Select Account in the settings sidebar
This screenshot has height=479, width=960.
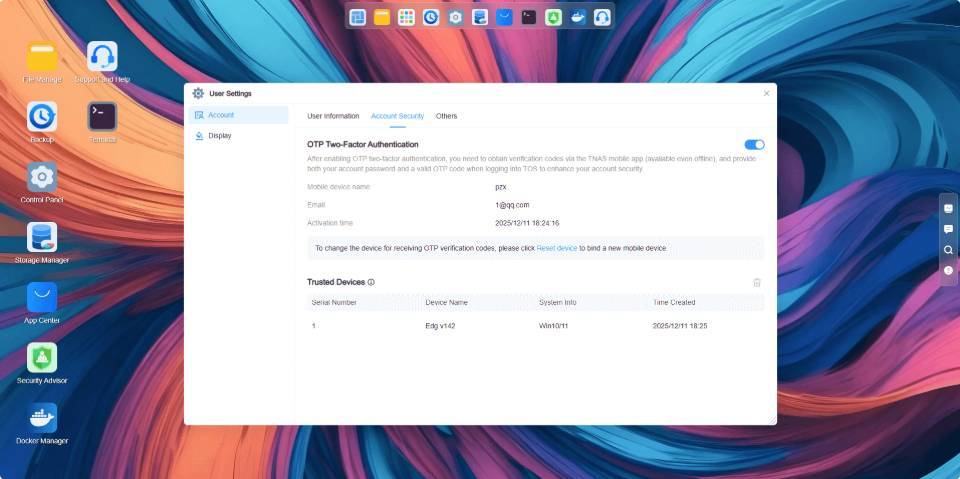click(238, 115)
